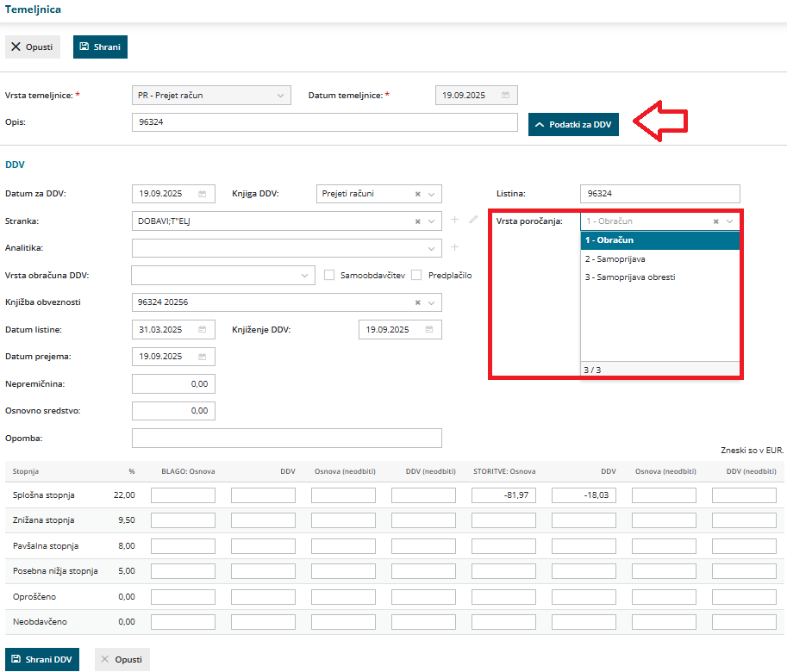The image size is (787, 672).
Task: Select 1 - Obračun option
Action: (660, 240)
